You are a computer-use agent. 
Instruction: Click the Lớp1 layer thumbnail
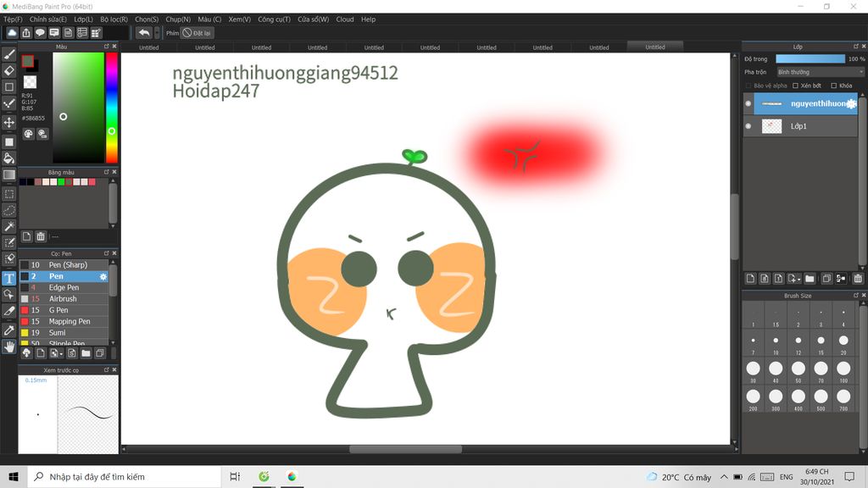771,126
